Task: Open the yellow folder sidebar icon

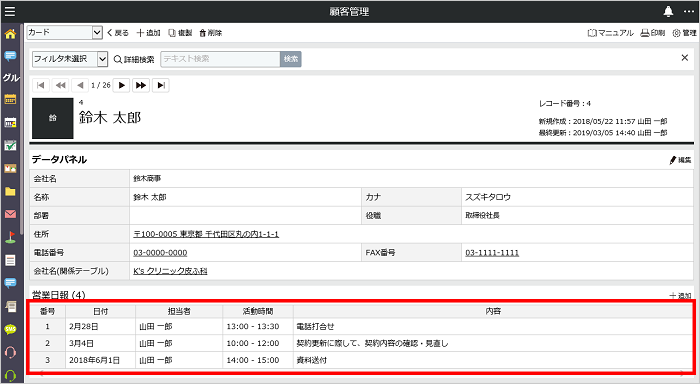Action: [10, 192]
